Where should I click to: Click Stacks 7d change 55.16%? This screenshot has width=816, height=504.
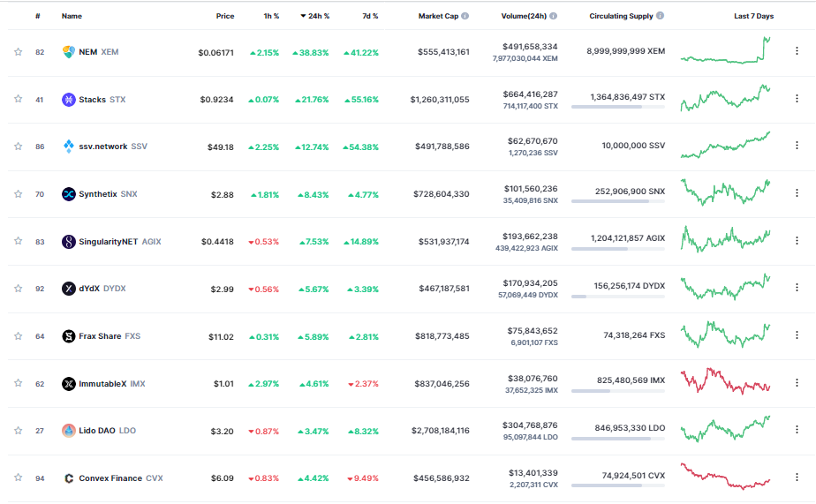coord(361,100)
